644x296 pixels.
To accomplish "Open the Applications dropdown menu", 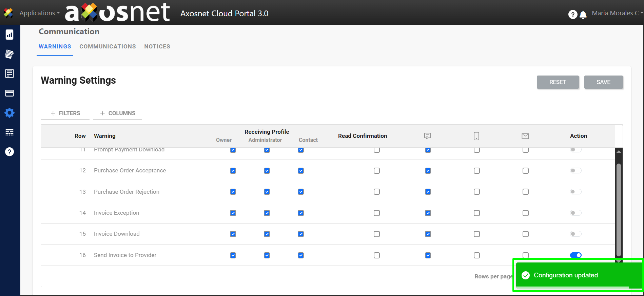I will (39, 13).
